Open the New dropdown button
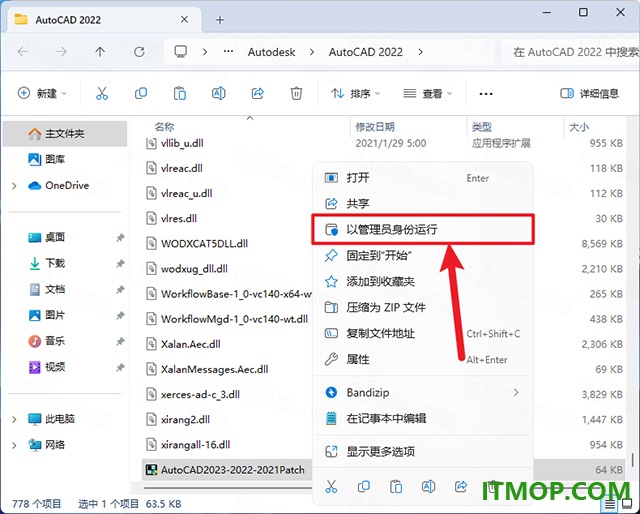 tap(42, 93)
